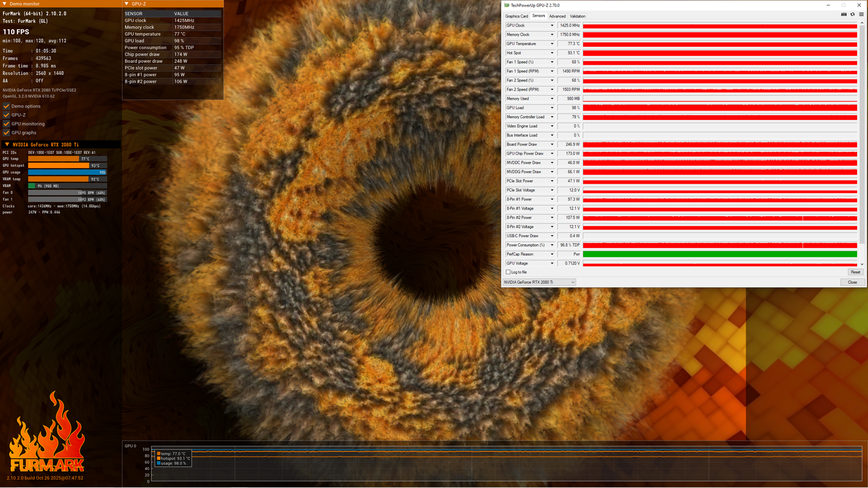Open the GPU-Z hamburger menu icon
Image resolution: width=868 pixels, height=488 pixels.
861,14
